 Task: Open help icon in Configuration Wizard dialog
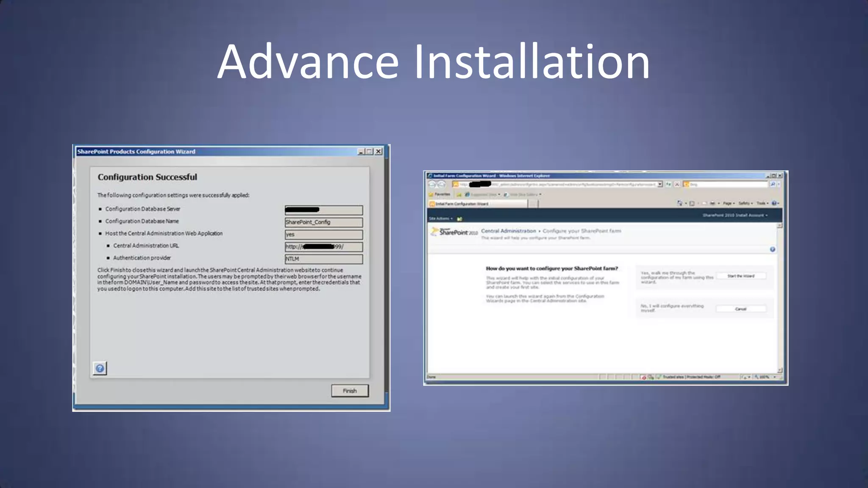click(x=100, y=368)
